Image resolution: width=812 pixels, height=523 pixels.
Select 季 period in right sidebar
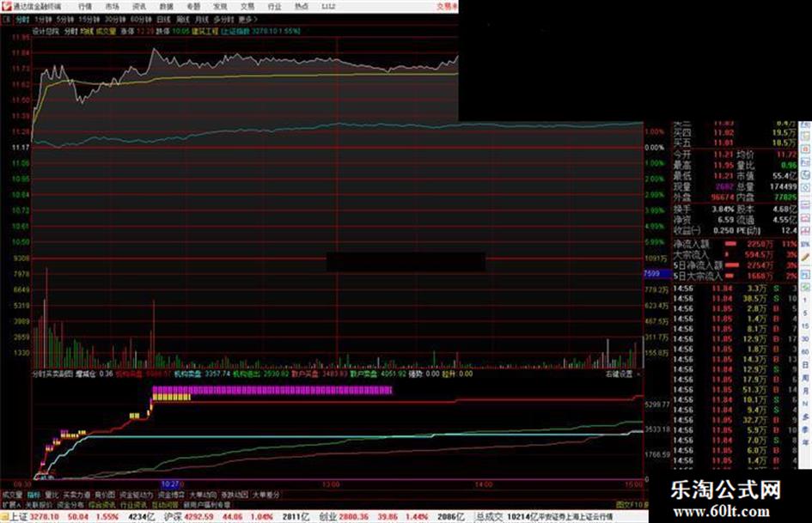point(805,429)
